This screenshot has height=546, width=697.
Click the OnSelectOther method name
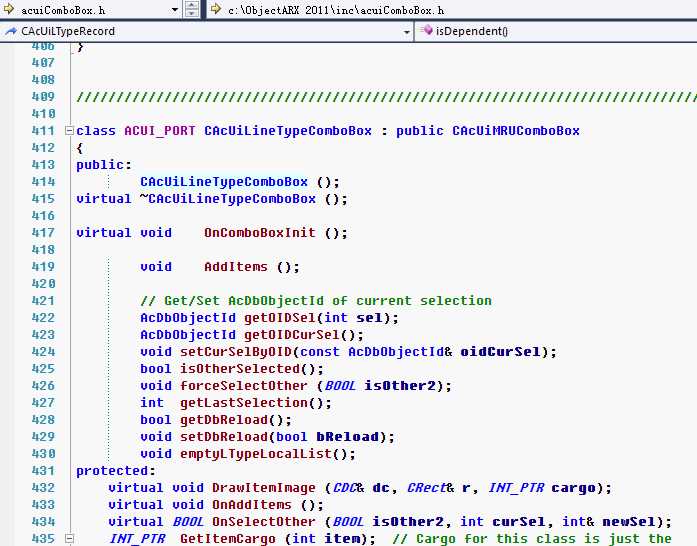tap(264, 522)
